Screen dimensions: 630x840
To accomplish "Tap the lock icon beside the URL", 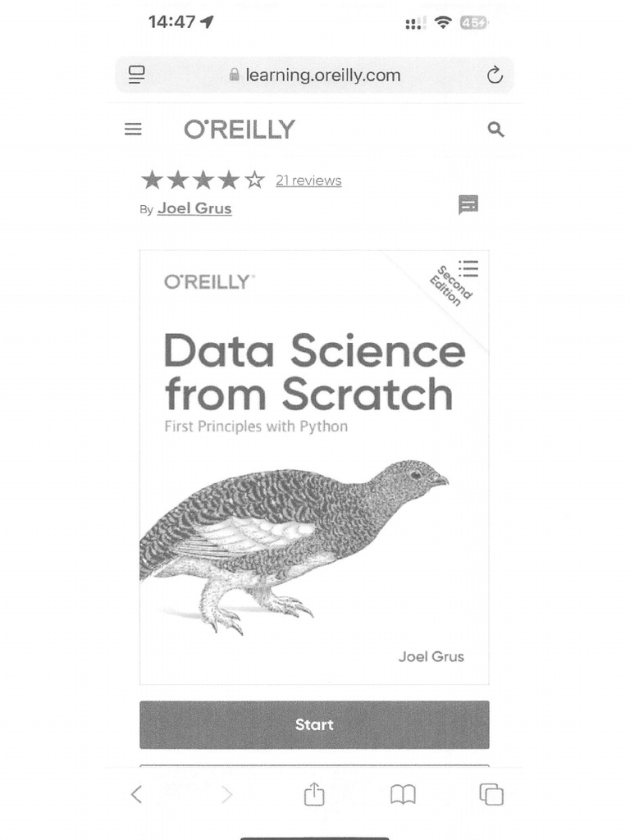I will tap(235, 75).
